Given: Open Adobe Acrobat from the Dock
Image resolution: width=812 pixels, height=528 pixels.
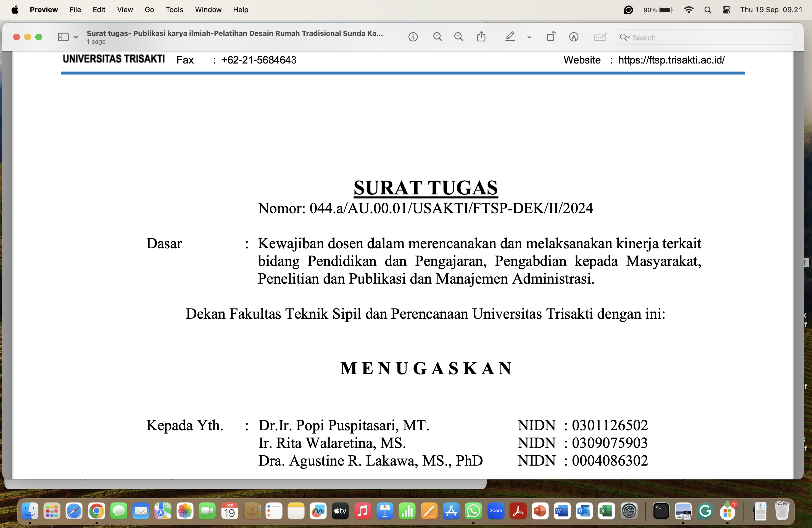Looking at the screenshot, I should tap(518, 511).
